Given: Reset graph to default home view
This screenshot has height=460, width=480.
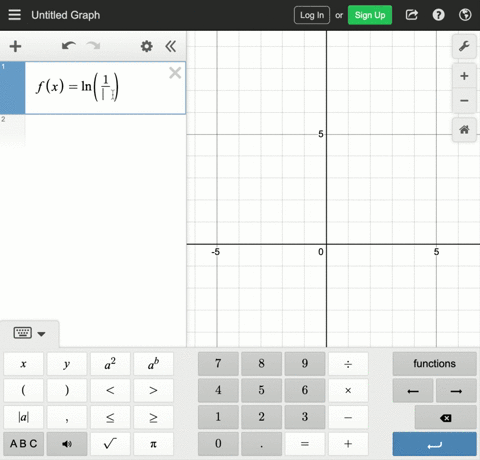Looking at the screenshot, I should (x=464, y=130).
